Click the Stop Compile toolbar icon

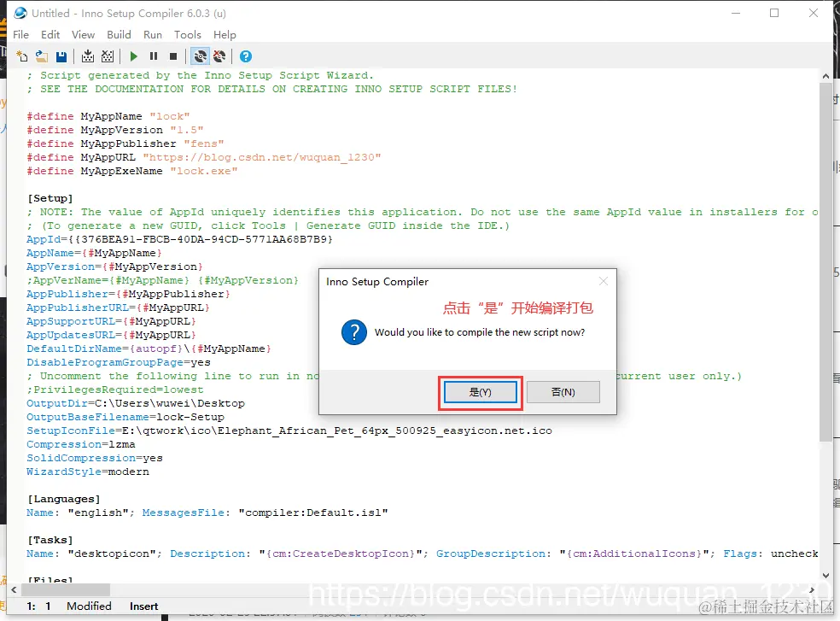pyautogui.click(x=108, y=56)
